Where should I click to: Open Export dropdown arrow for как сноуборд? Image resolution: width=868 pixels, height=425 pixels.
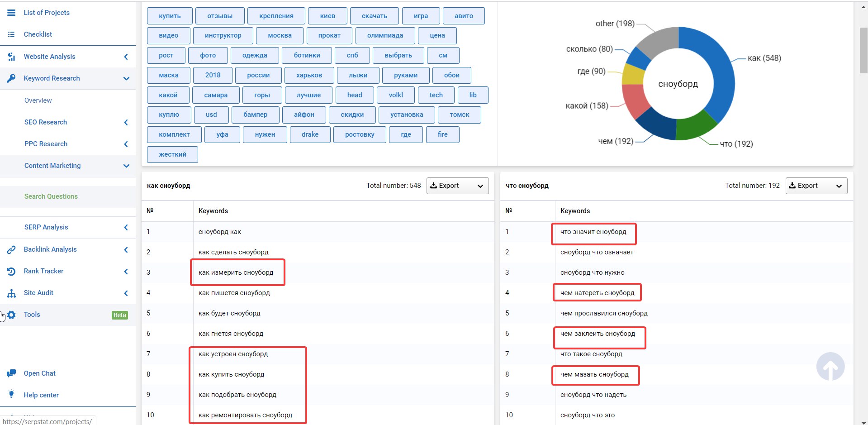[x=480, y=186]
